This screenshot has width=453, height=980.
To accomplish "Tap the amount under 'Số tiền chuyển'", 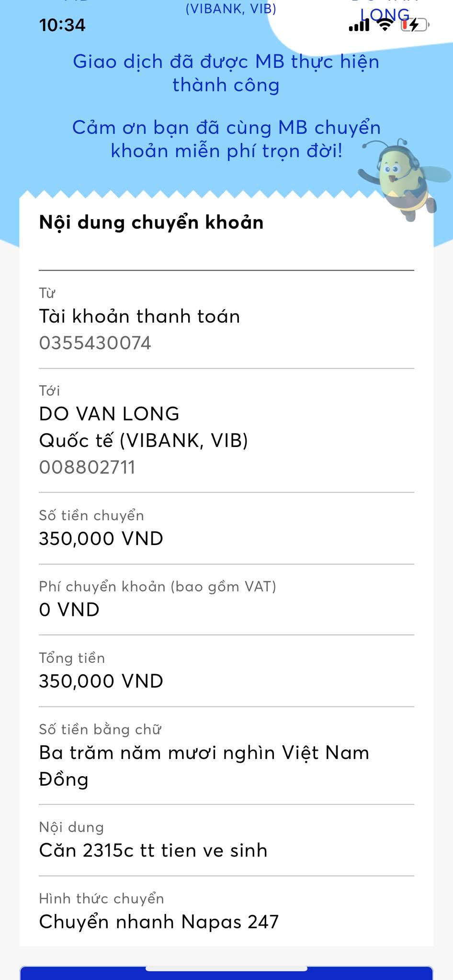I will [x=101, y=539].
